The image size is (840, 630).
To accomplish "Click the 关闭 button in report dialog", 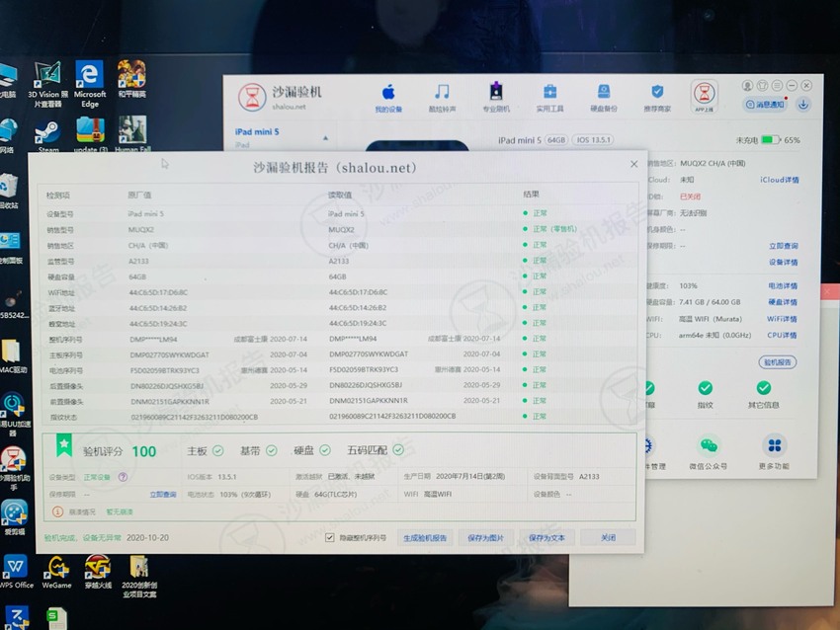I will coord(608,537).
